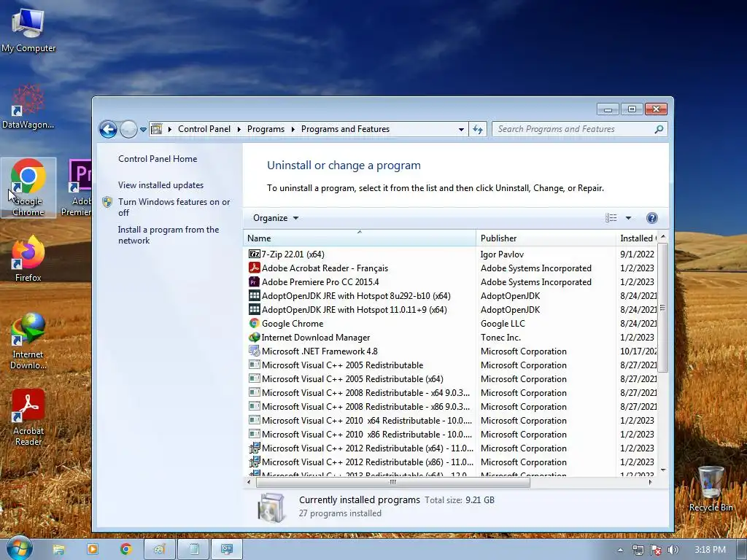Open Windows Start orb
The image size is (747, 560).
coord(19,548)
